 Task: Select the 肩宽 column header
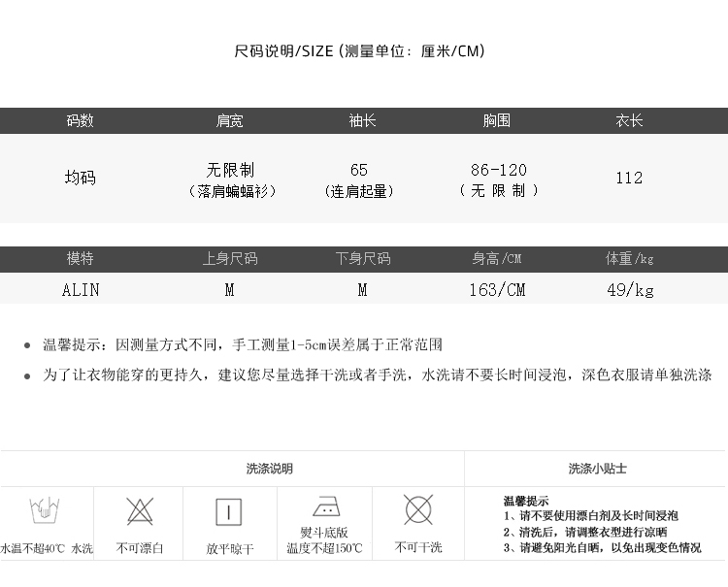(x=229, y=121)
